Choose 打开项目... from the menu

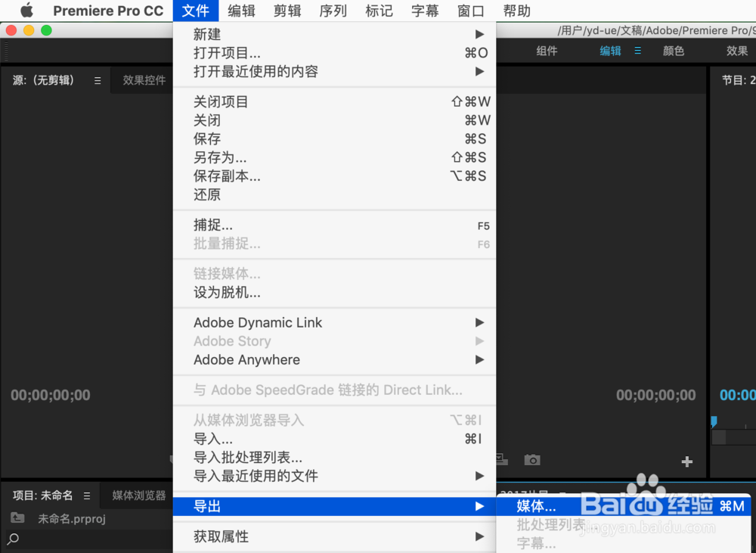click(334, 53)
